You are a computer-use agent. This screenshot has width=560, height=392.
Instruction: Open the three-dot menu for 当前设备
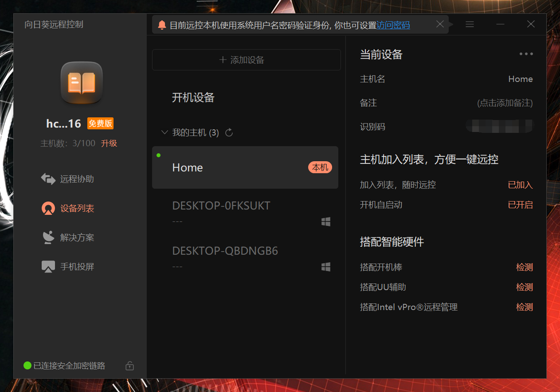[x=526, y=54]
